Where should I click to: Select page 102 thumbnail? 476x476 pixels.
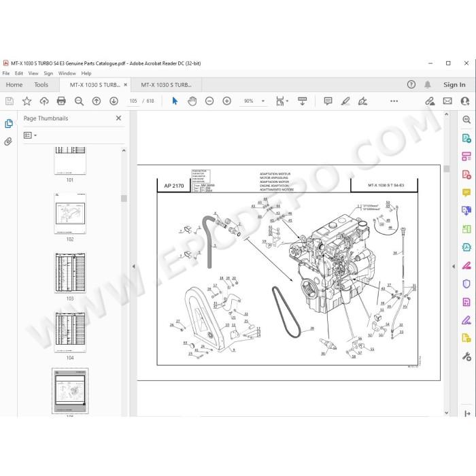(x=70, y=214)
